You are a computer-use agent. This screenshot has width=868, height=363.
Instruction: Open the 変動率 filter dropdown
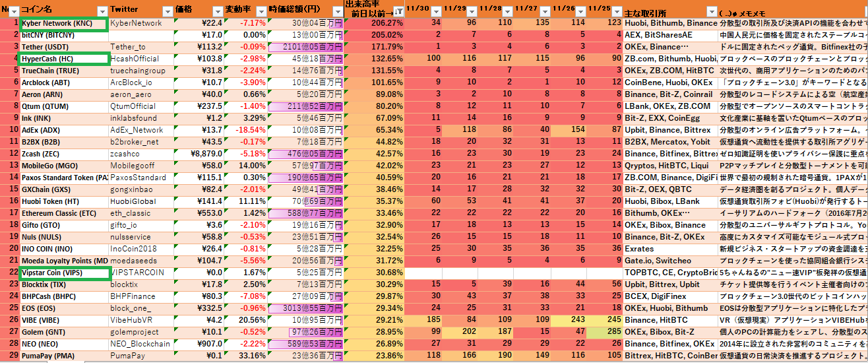pyautogui.click(x=261, y=11)
